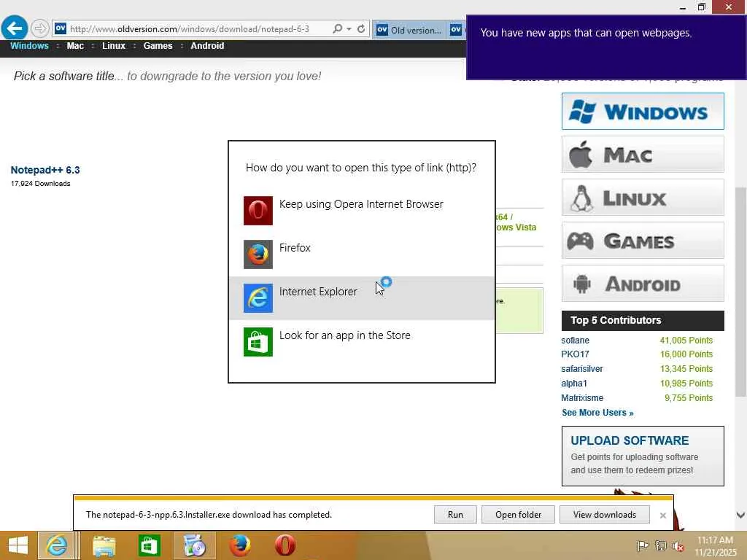Click the browser Forward arrow button
747x560 pixels.
40,28
